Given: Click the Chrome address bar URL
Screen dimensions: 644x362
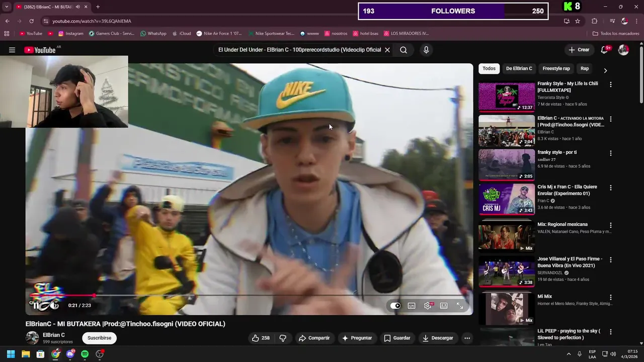Looking at the screenshot, I should tap(92, 21).
